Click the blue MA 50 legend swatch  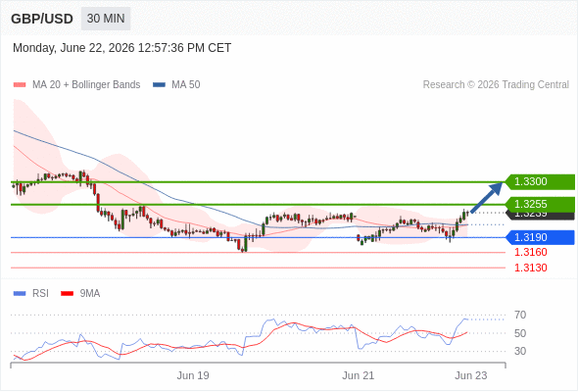click(x=159, y=85)
